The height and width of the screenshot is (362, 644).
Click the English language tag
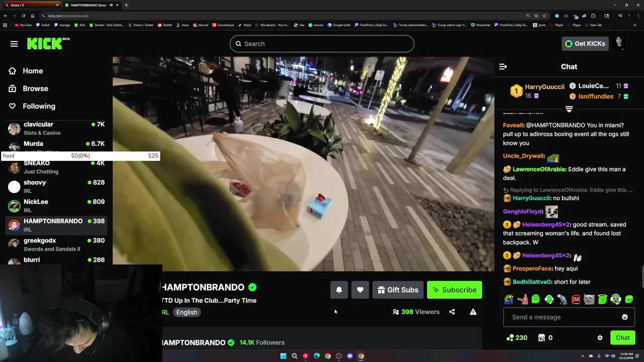point(187,312)
